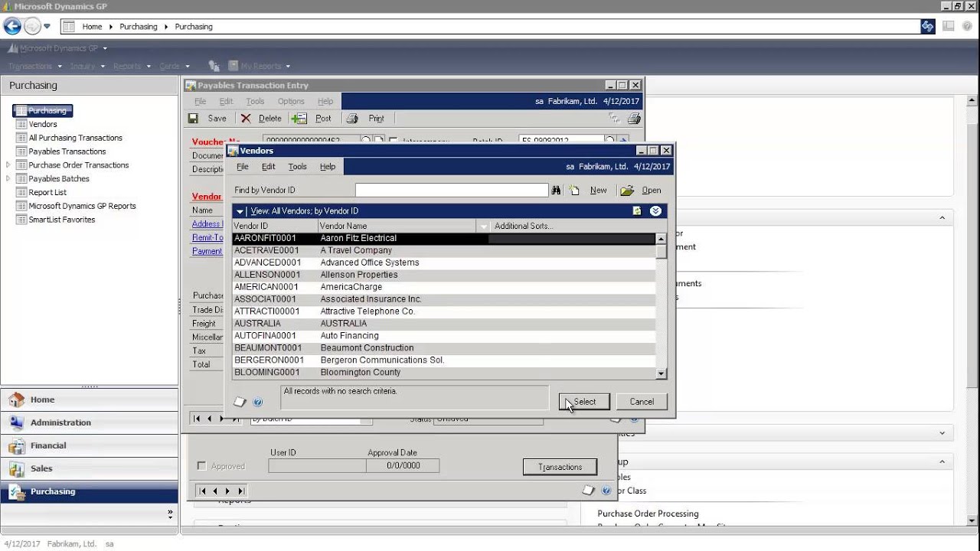
Task: Click the refresh icon on Vendors view bar
Action: point(637,211)
